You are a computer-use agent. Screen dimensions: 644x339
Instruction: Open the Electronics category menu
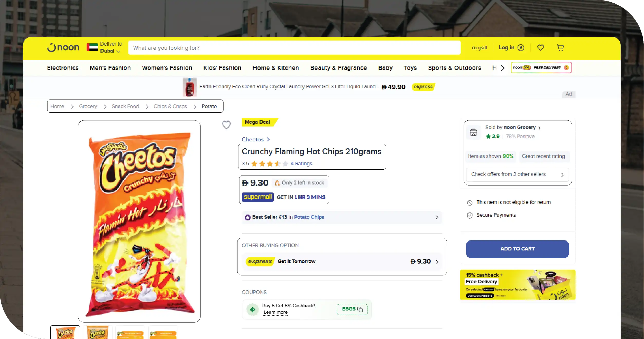coord(63,68)
